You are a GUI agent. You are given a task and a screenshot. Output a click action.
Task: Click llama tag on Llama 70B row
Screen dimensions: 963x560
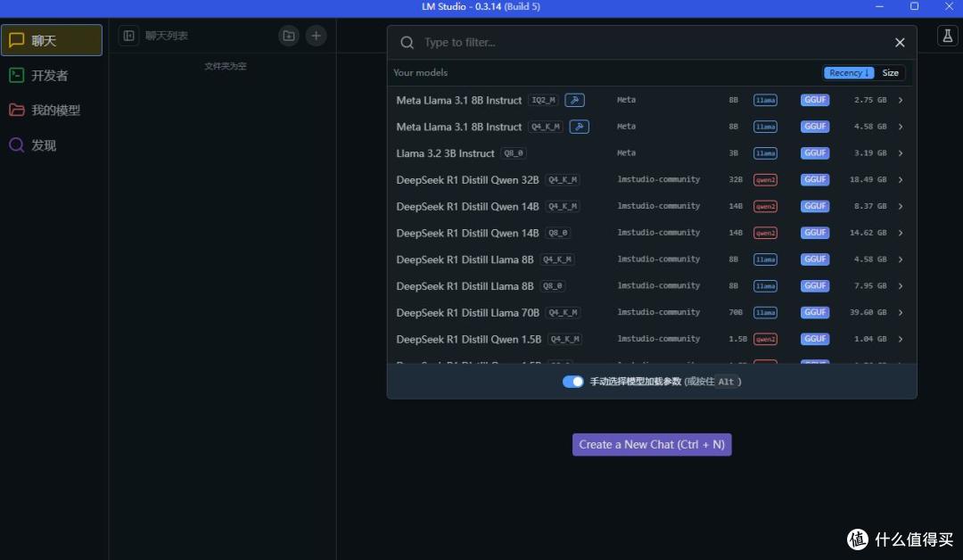click(765, 312)
